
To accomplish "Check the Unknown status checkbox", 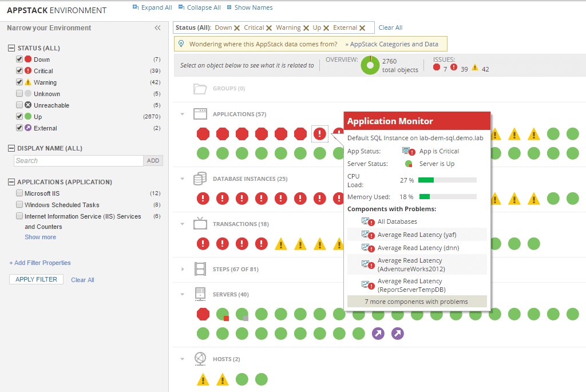I will (19, 93).
